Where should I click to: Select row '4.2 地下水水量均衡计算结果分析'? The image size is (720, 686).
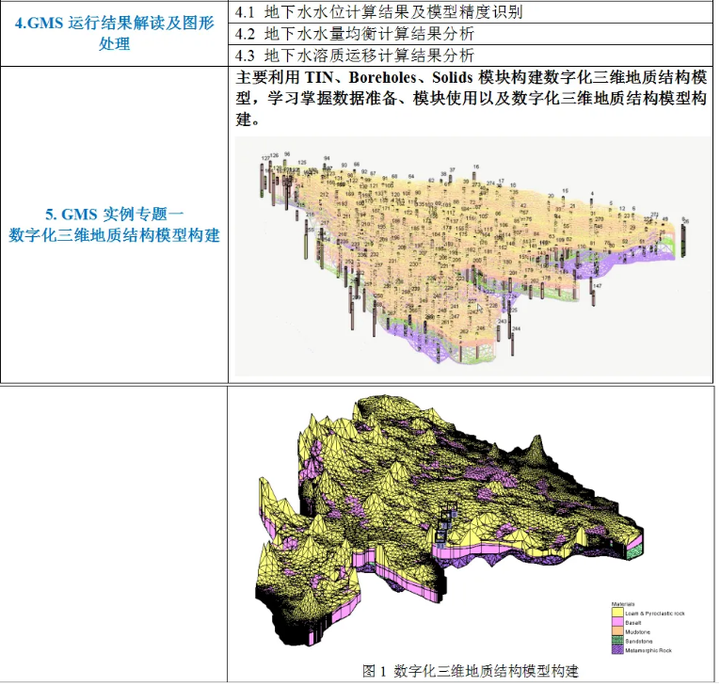[x=470, y=34]
